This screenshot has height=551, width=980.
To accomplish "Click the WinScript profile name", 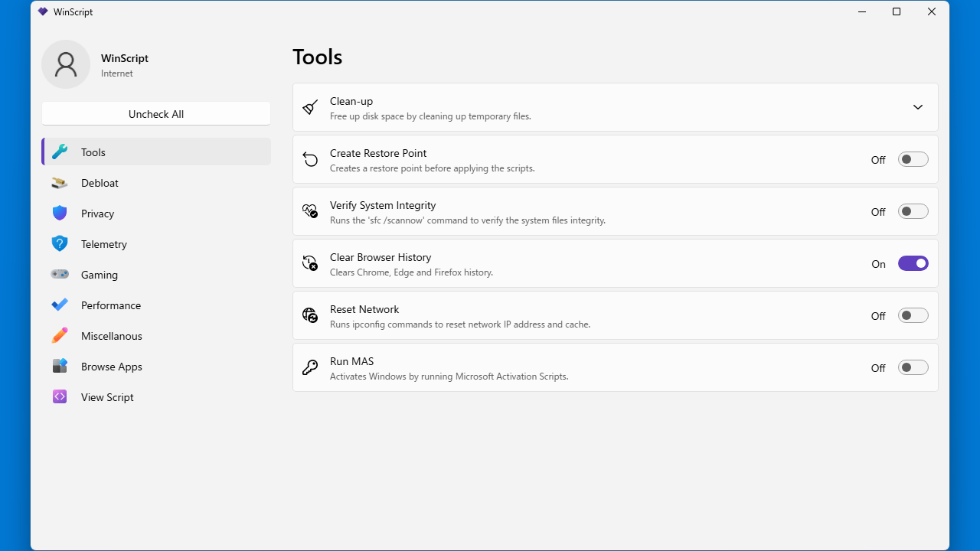I will point(125,58).
